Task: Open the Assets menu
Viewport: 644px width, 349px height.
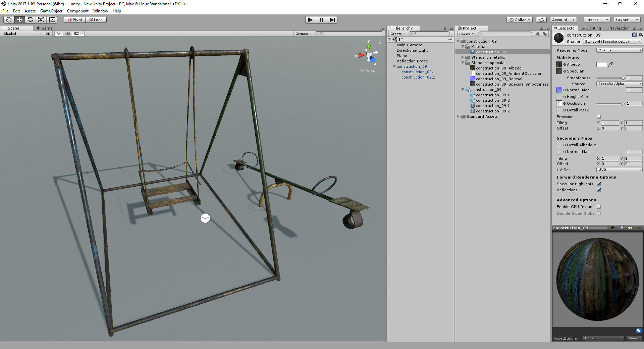Action: click(x=30, y=11)
